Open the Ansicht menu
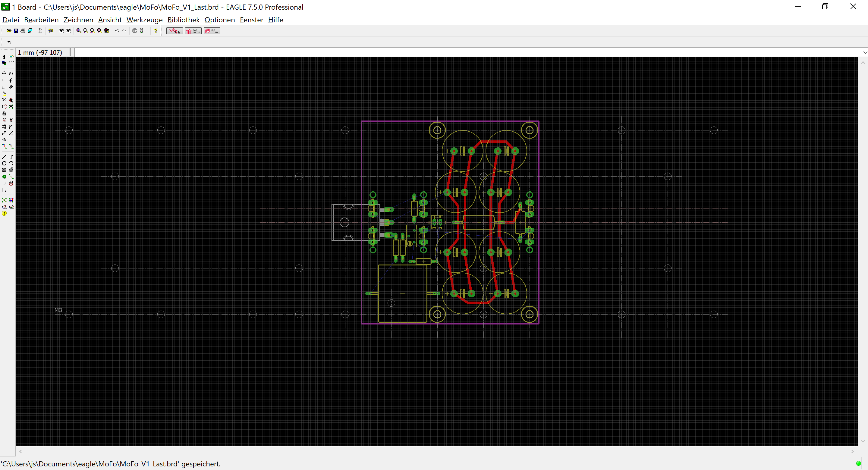The height and width of the screenshot is (470, 868). (x=110, y=20)
